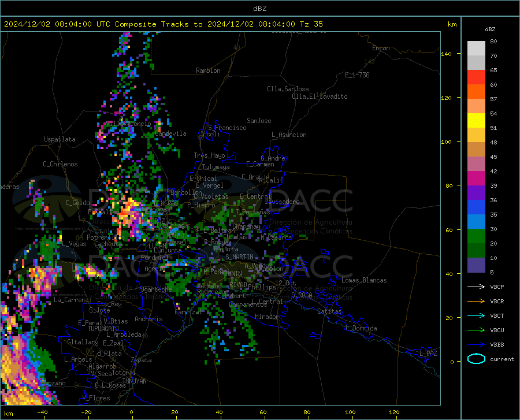This screenshot has width=520, height=420.
Task: Click the 80 value atop the legend
Action: coord(493,41)
